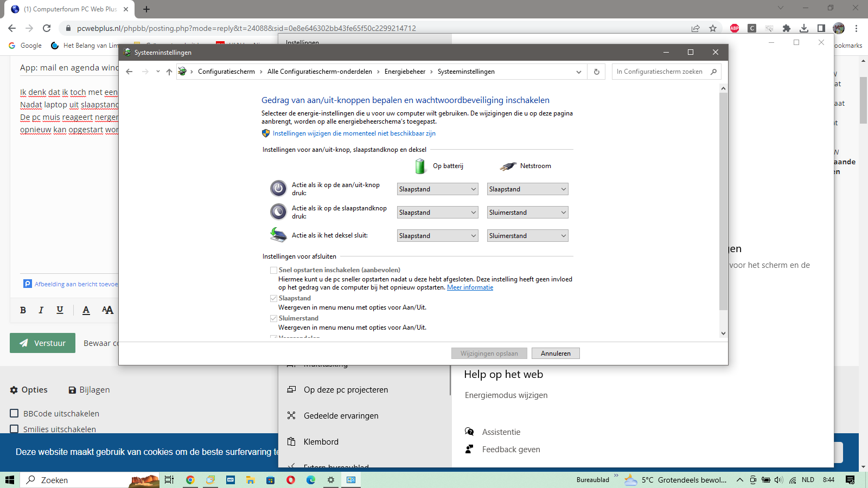Click the magnifier in Configuratiescherm search box
The height and width of the screenshot is (488, 868).
click(x=713, y=72)
